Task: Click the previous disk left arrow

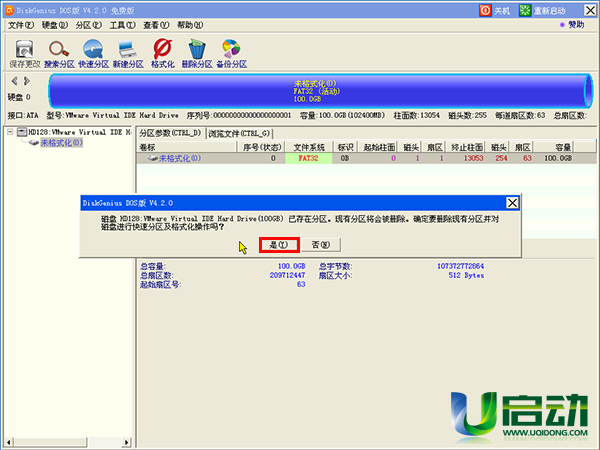Action: [x=15, y=81]
